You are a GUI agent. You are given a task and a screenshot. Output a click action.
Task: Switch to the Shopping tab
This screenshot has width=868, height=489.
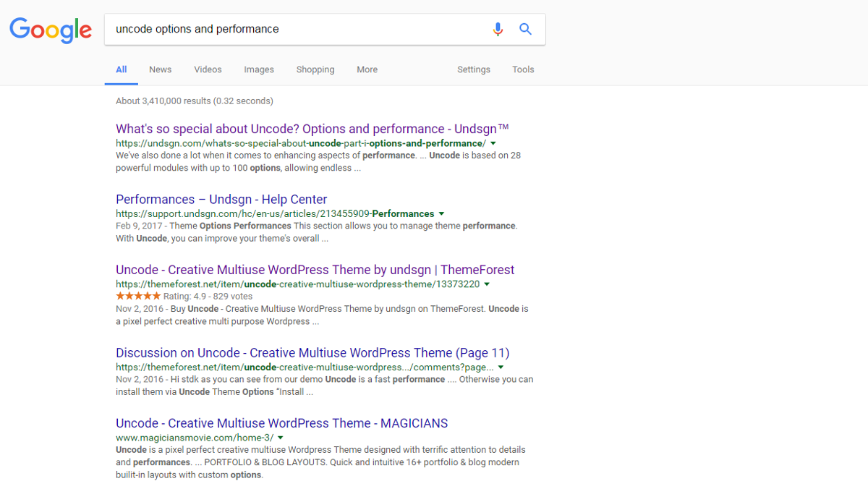[x=315, y=69]
